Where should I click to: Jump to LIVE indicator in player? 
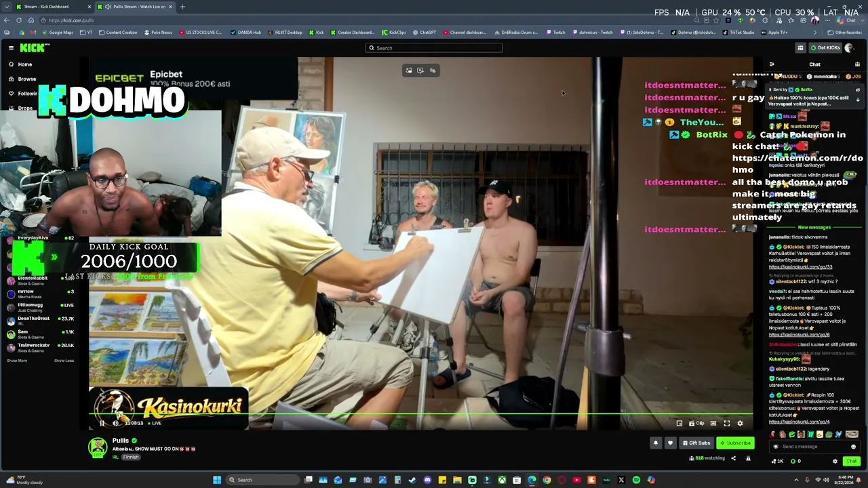[x=155, y=423]
